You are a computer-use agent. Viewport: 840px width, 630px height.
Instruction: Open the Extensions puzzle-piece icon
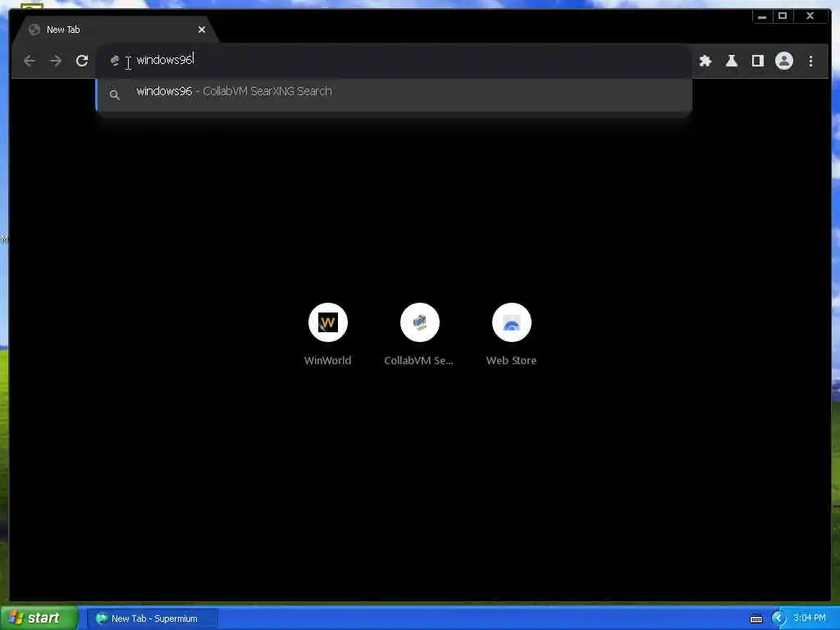(x=705, y=61)
